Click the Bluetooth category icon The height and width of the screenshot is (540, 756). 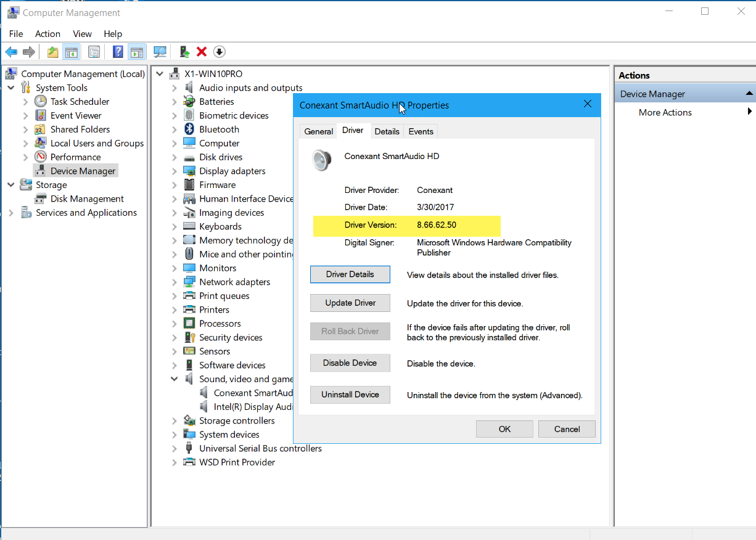(189, 129)
